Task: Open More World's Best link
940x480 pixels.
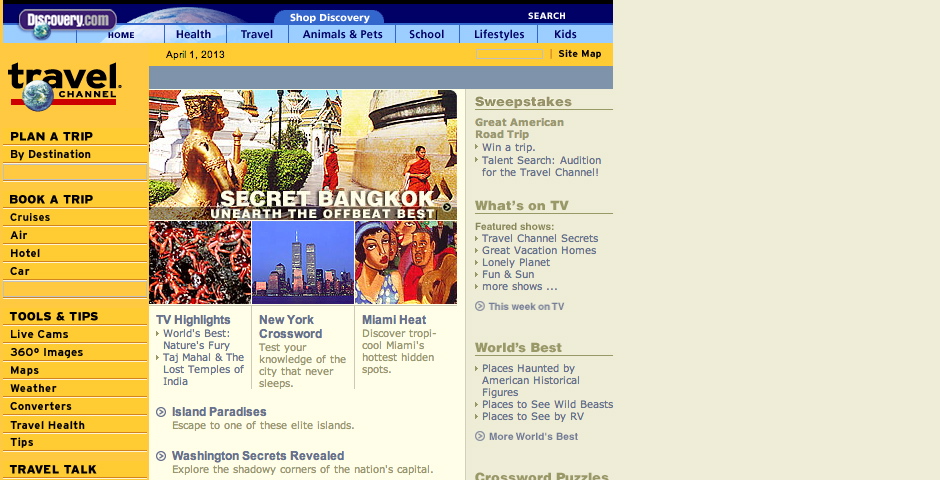Action: tap(533, 436)
